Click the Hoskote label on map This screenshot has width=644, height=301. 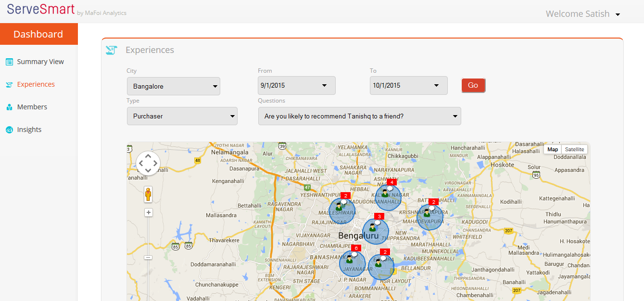pyautogui.click(x=502, y=165)
